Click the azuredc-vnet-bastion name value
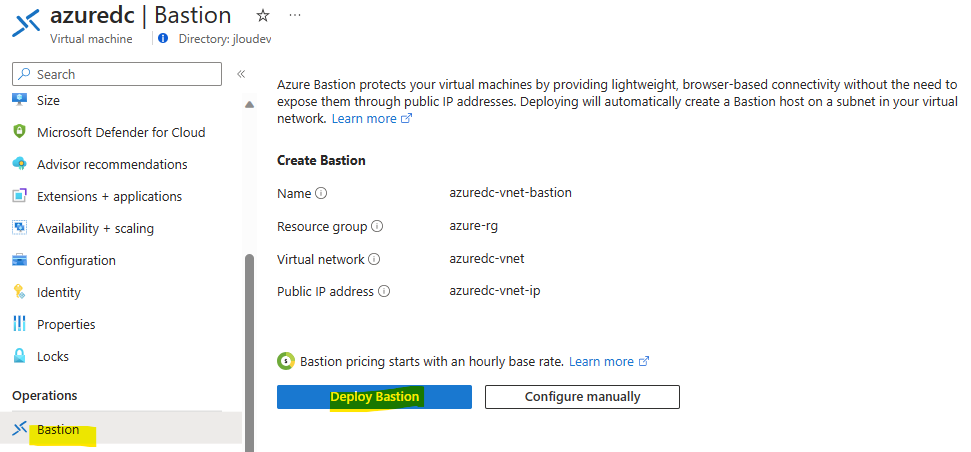The height and width of the screenshot is (452, 971). (510, 193)
